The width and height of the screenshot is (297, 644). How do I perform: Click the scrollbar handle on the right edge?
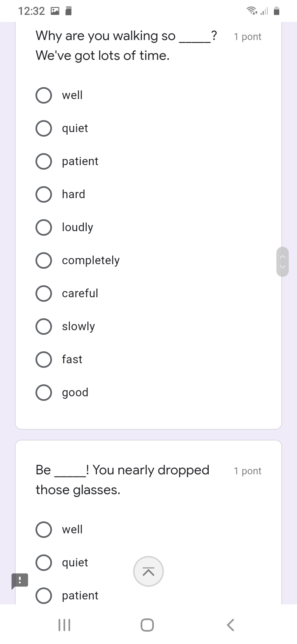pyautogui.click(x=283, y=262)
